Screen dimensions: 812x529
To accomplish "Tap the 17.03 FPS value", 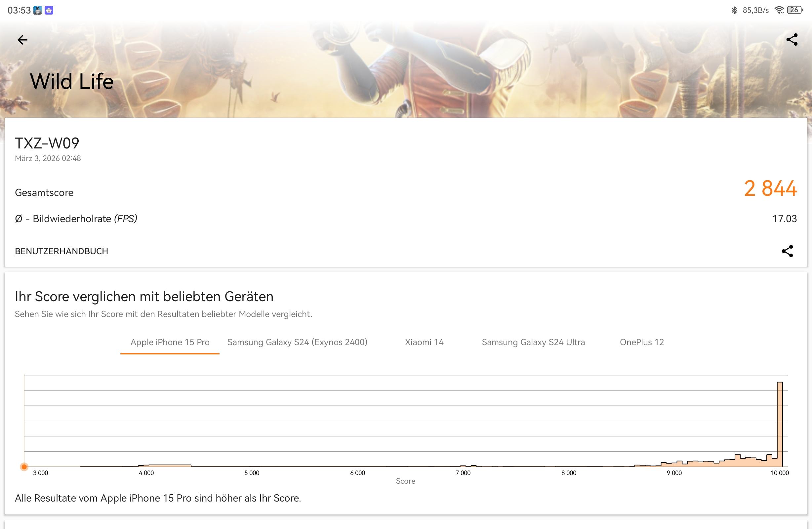I will coord(784,219).
